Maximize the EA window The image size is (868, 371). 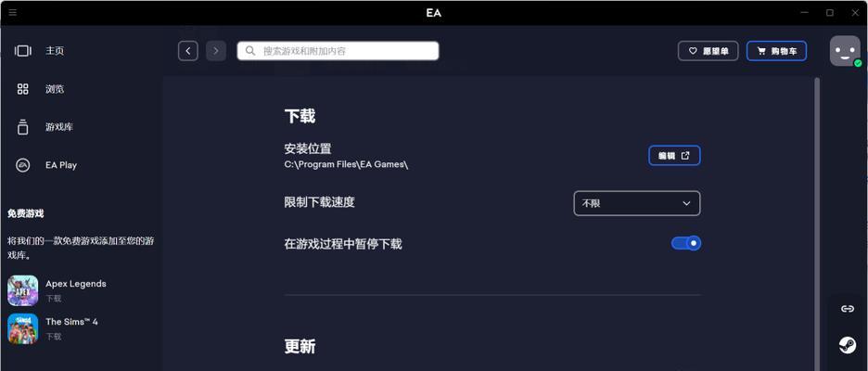tap(830, 12)
